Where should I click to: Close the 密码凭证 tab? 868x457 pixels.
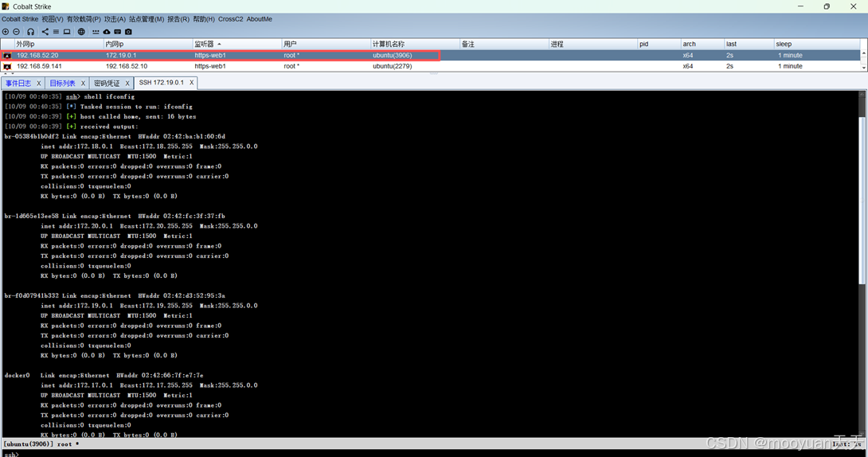[127, 83]
